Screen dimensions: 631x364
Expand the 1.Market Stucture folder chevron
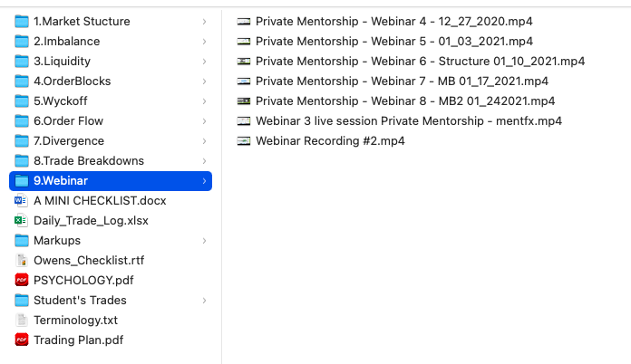tap(205, 21)
